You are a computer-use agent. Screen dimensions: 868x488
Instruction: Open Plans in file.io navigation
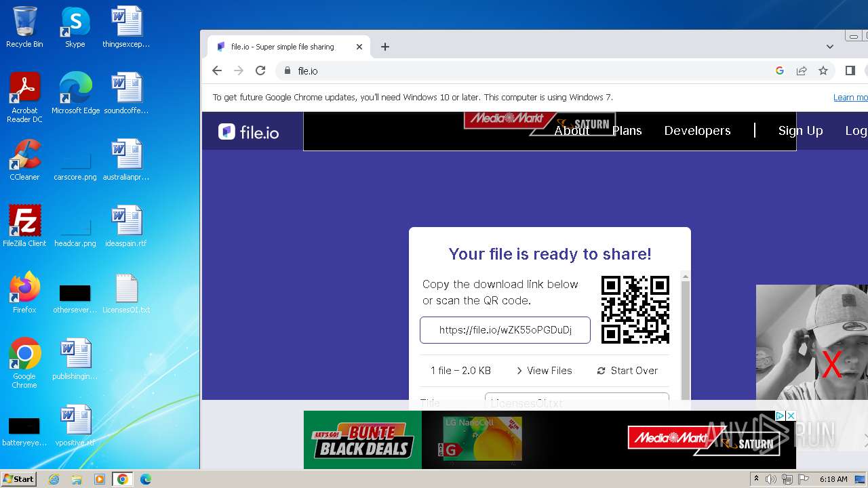627,131
